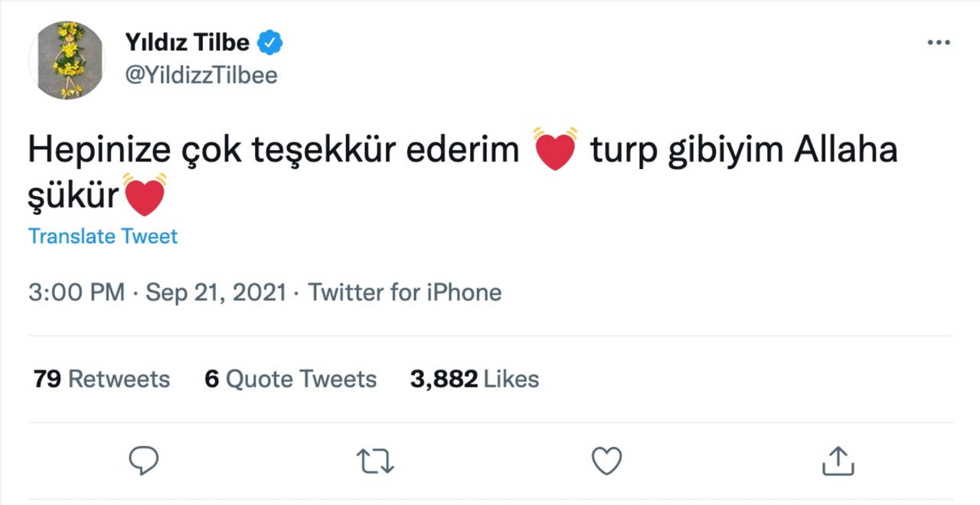Click the word 'şükür' in tweet

(x=73, y=197)
